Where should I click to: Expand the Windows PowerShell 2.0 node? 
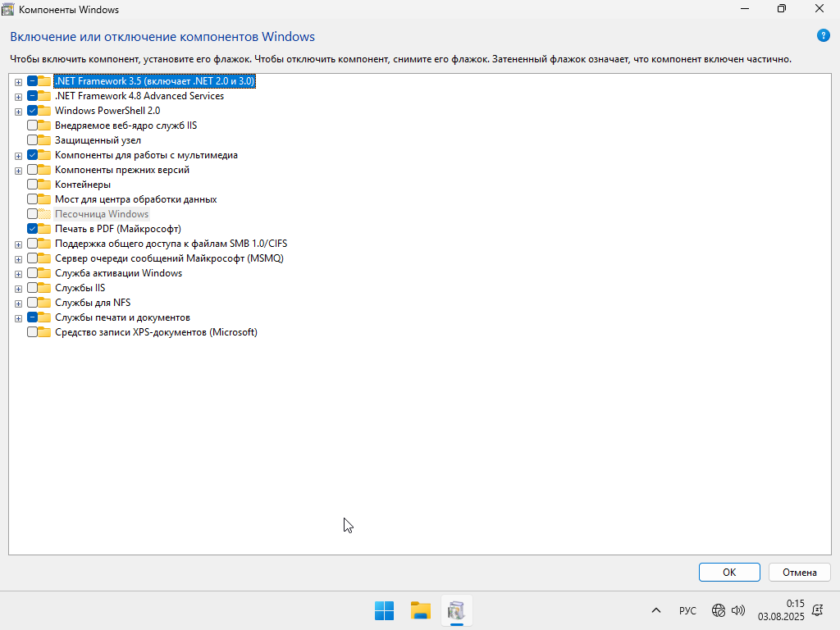pos(18,112)
